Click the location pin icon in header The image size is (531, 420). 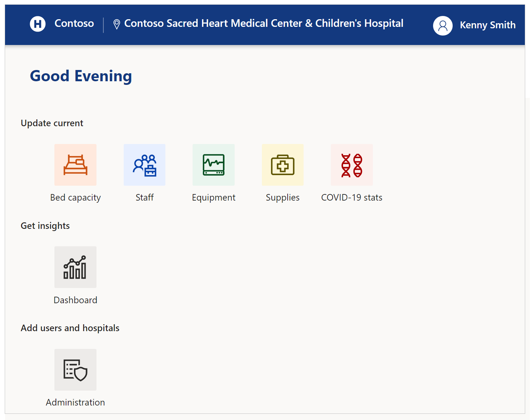pyautogui.click(x=116, y=24)
